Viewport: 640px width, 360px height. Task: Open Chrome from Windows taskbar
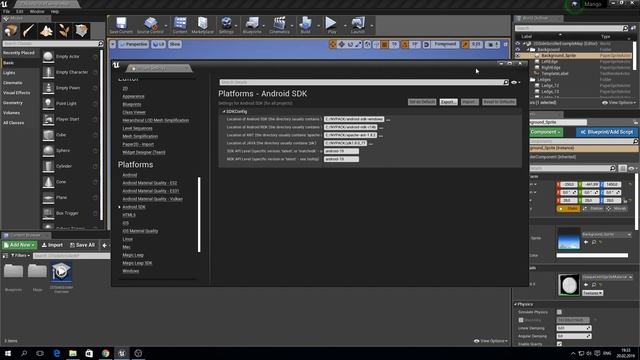point(106,353)
